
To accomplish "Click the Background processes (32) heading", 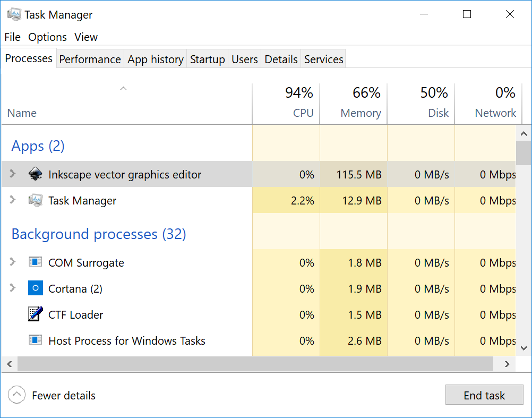I will pyautogui.click(x=99, y=234).
